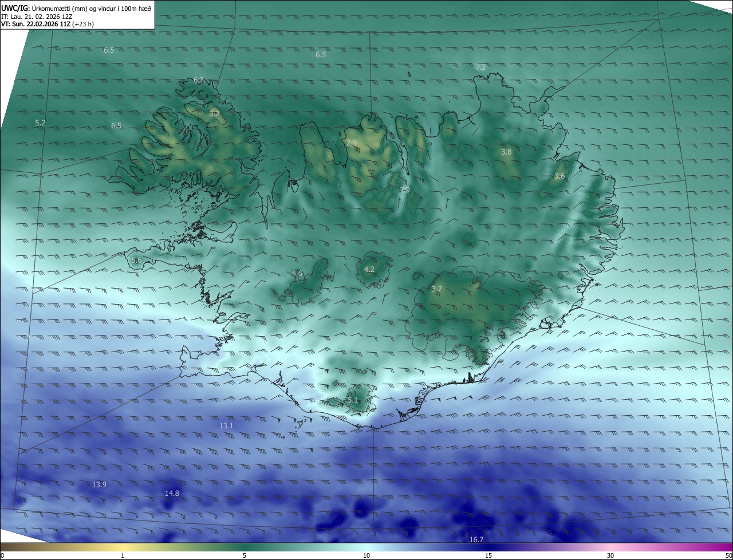
Task: Click the map value 6.7
Action: click(x=199, y=80)
